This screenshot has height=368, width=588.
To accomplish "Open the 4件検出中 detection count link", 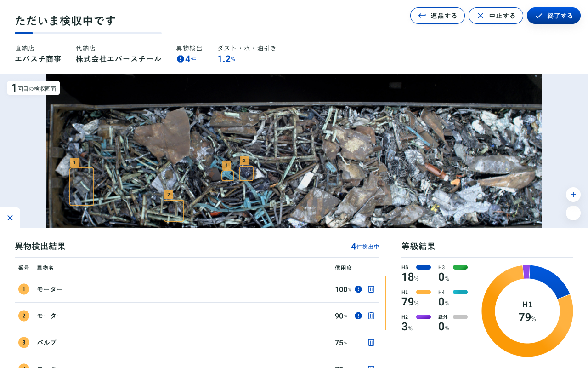I will pyautogui.click(x=365, y=246).
